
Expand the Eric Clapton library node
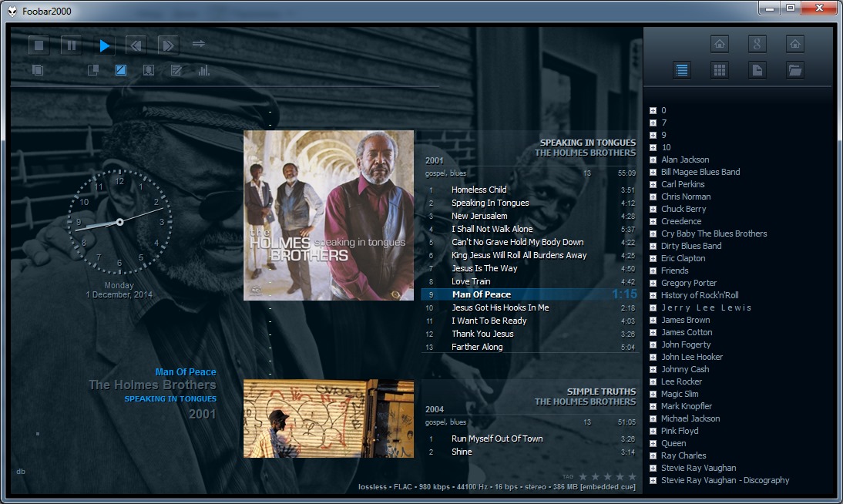click(x=653, y=258)
